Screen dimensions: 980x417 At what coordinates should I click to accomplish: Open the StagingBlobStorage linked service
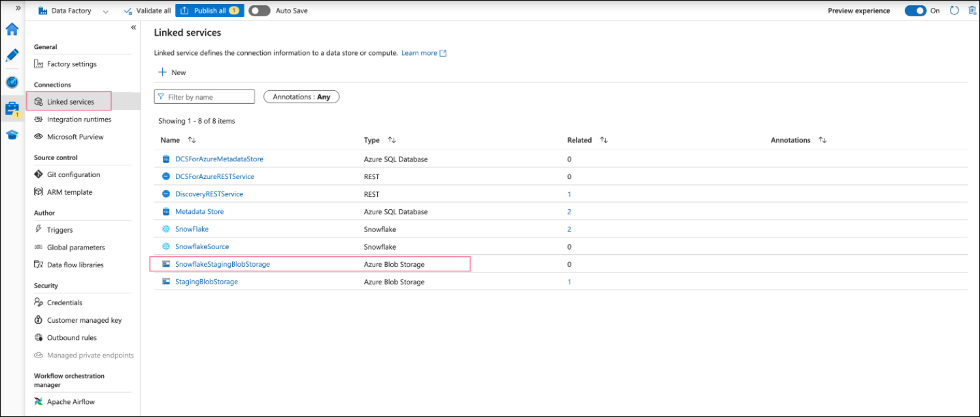(207, 282)
